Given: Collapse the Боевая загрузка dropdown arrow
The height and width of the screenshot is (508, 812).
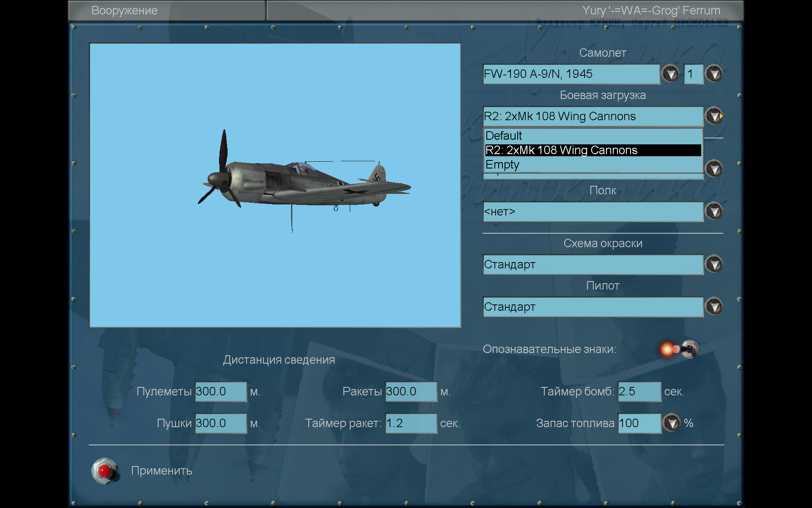Looking at the screenshot, I should click(714, 116).
